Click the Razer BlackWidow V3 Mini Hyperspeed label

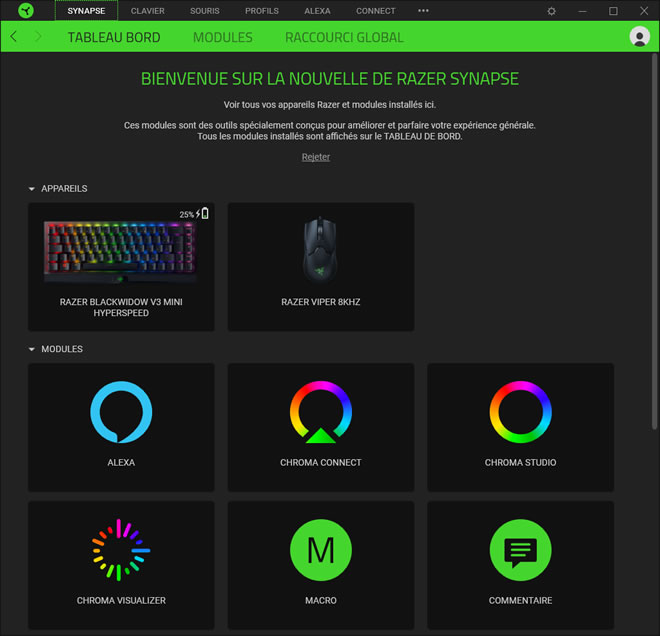[x=121, y=307]
